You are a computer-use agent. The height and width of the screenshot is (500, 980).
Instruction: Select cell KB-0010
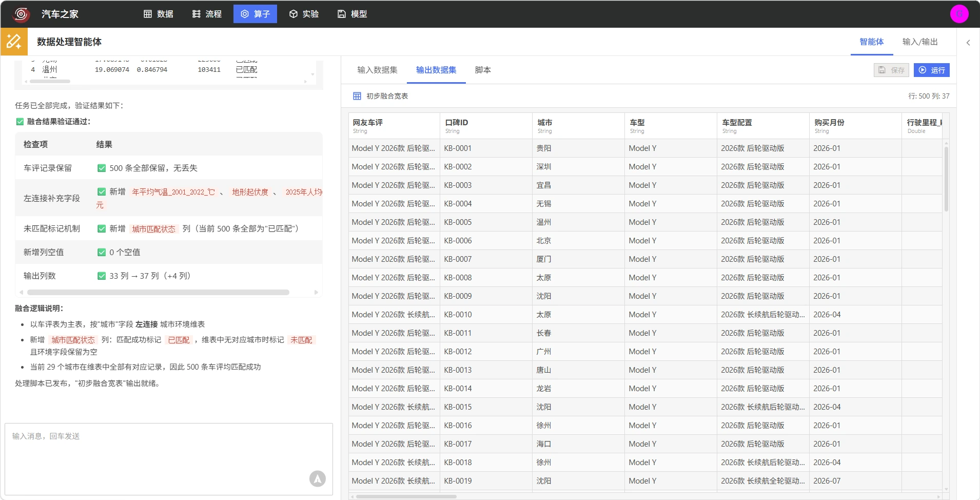tap(486, 315)
